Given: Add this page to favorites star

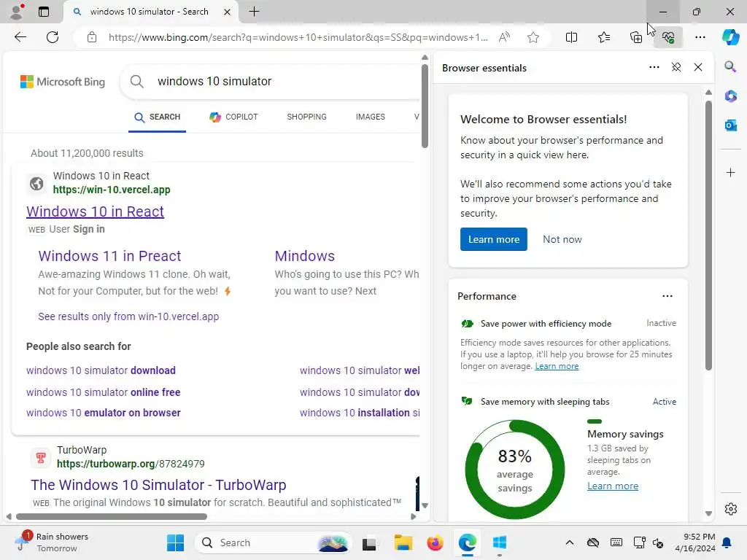Looking at the screenshot, I should coord(533,37).
